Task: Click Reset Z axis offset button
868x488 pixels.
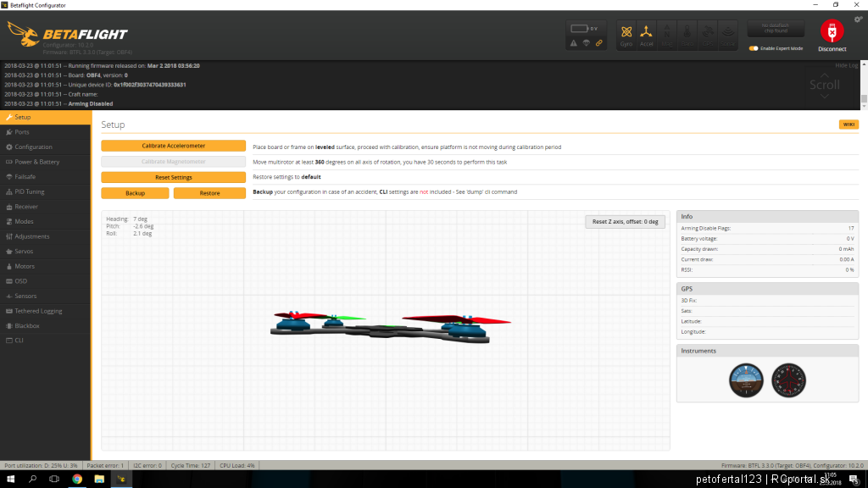Action: (x=625, y=222)
